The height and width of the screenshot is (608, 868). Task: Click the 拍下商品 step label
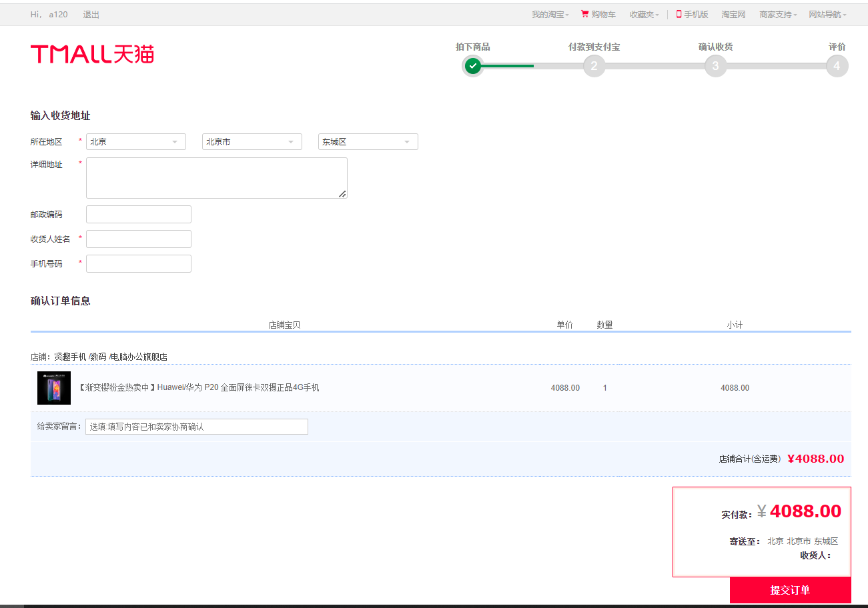473,47
